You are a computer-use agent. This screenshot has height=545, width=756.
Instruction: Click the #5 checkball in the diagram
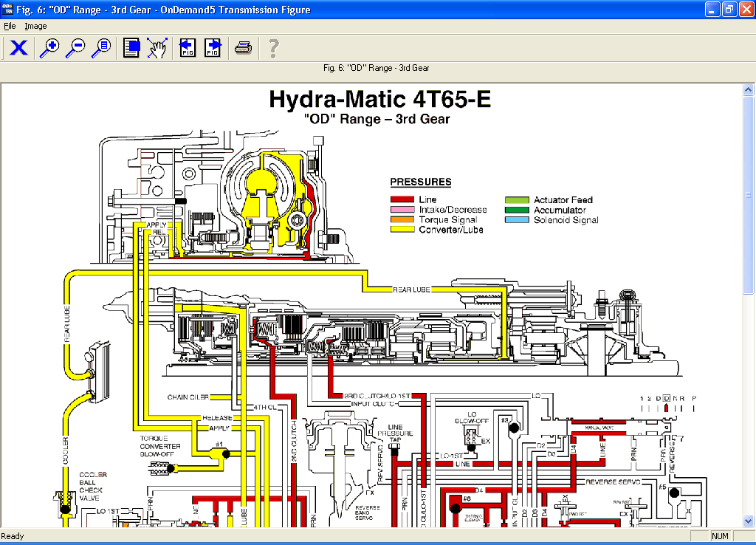point(674,493)
